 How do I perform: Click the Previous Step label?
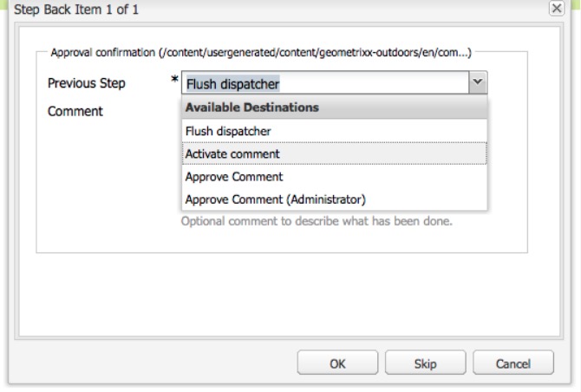(87, 84)
